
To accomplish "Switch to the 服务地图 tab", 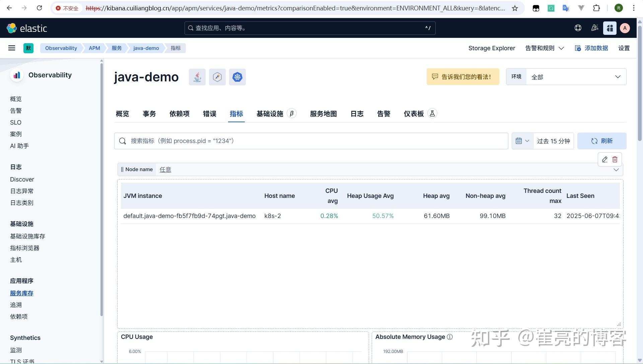I will click(x=323, y=114).
